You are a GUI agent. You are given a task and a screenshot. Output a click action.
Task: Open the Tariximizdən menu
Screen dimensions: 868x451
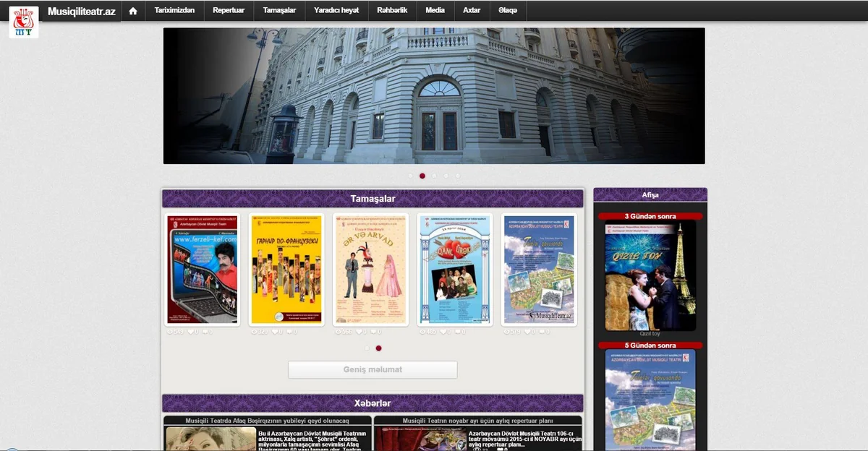point(174,11)
